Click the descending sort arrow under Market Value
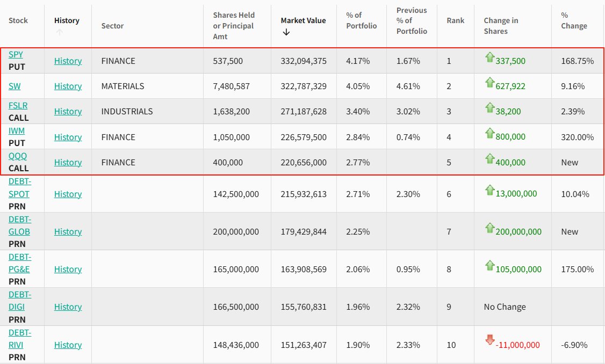The image size is (605, 364). point(286,32)
